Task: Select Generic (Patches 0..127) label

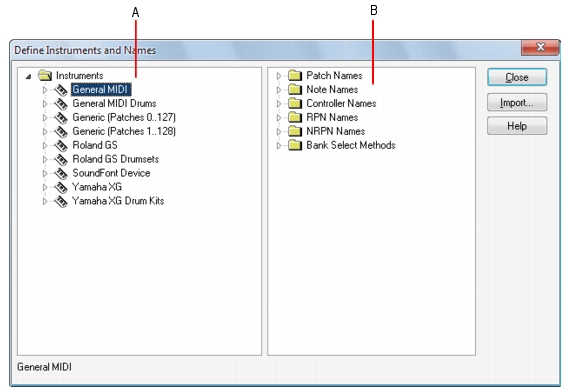Action: click(x=124, y=117)
